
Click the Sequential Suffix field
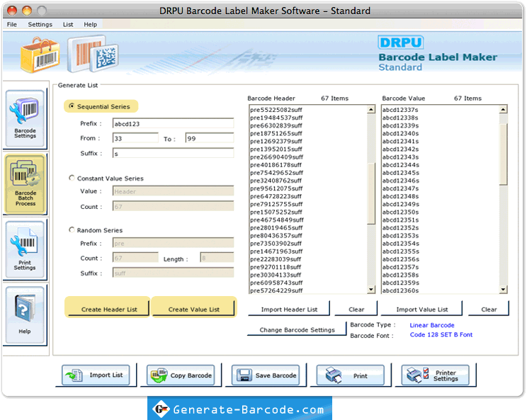point(173,153)
